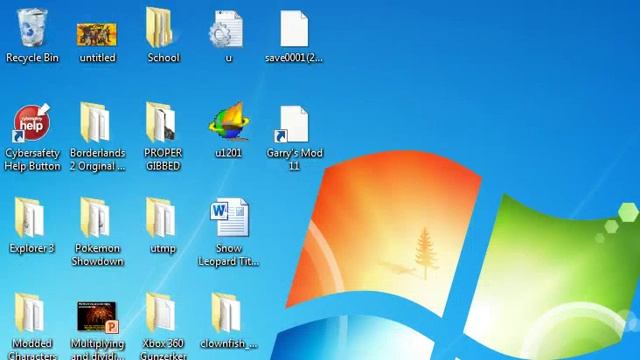Select the save0001 blank file

point(294,29)
